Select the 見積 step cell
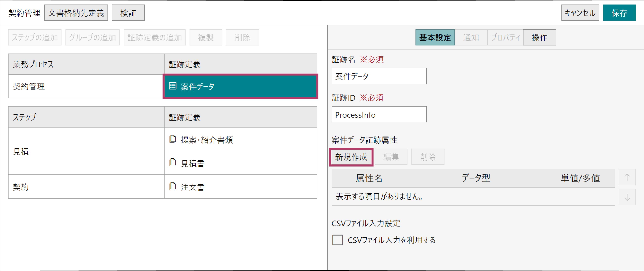644x271 pixels. [87, 151]
